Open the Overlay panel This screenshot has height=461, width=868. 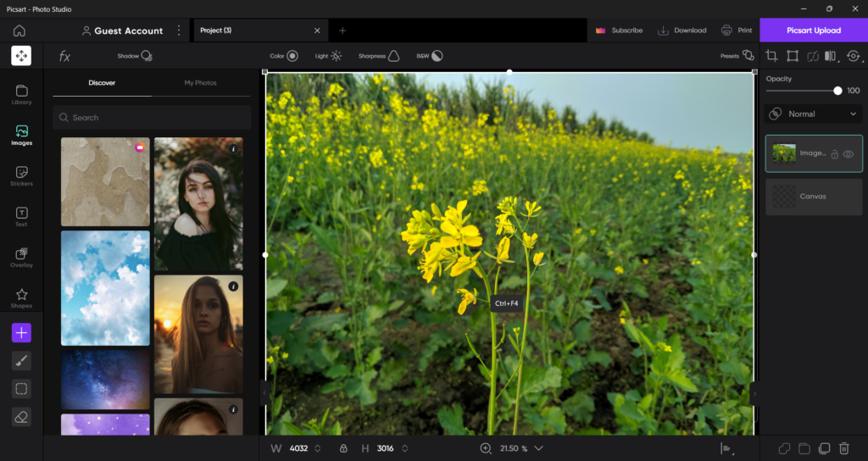pos(21,257)
